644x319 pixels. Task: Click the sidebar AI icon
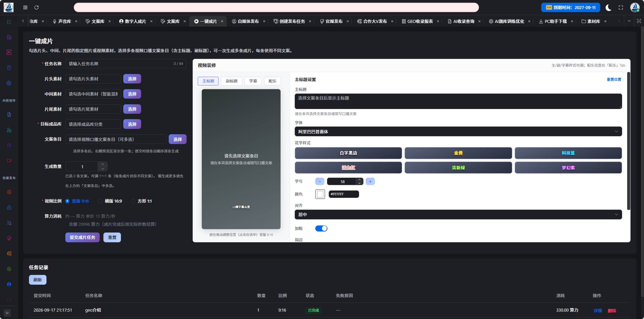(x=9, y=52)
